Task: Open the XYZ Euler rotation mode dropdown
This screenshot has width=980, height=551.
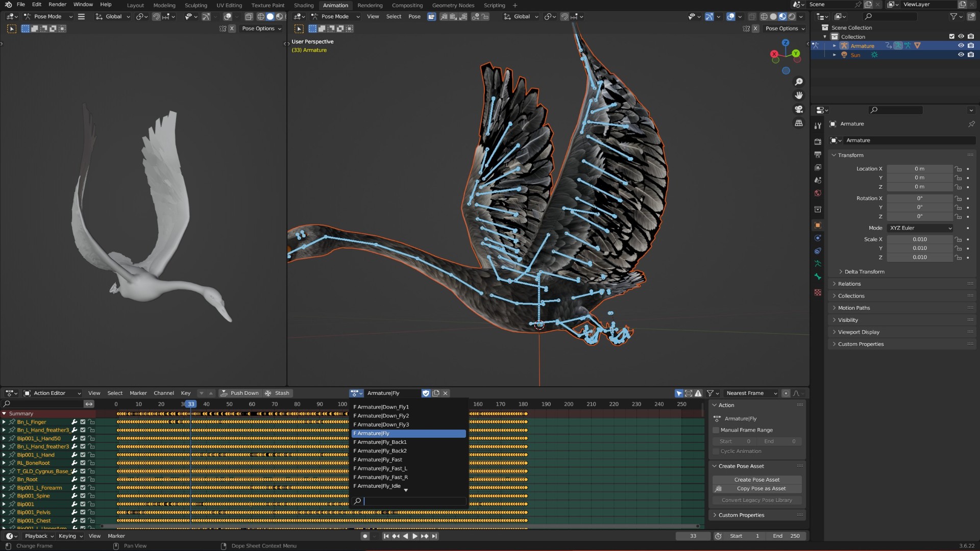Action: coord(920,228)
